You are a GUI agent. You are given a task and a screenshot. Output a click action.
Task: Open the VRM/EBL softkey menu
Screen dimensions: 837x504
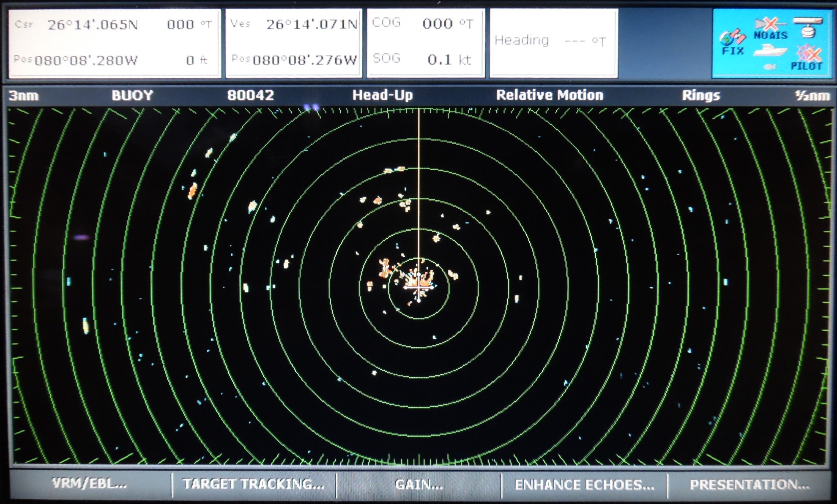(x=89, y=484)
